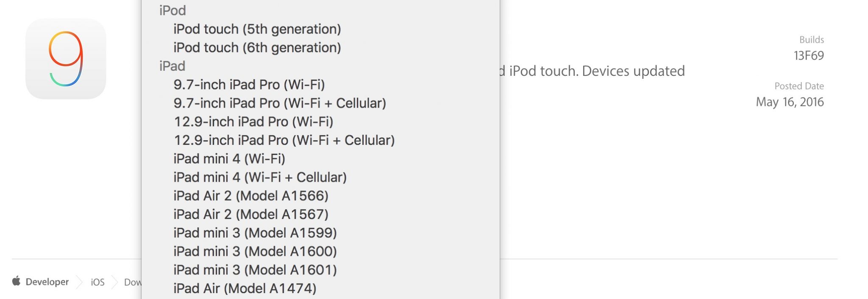
Task: Select iPod touch (6th generation) from the list
Action: pyautogui.click(x=257, y=47)
